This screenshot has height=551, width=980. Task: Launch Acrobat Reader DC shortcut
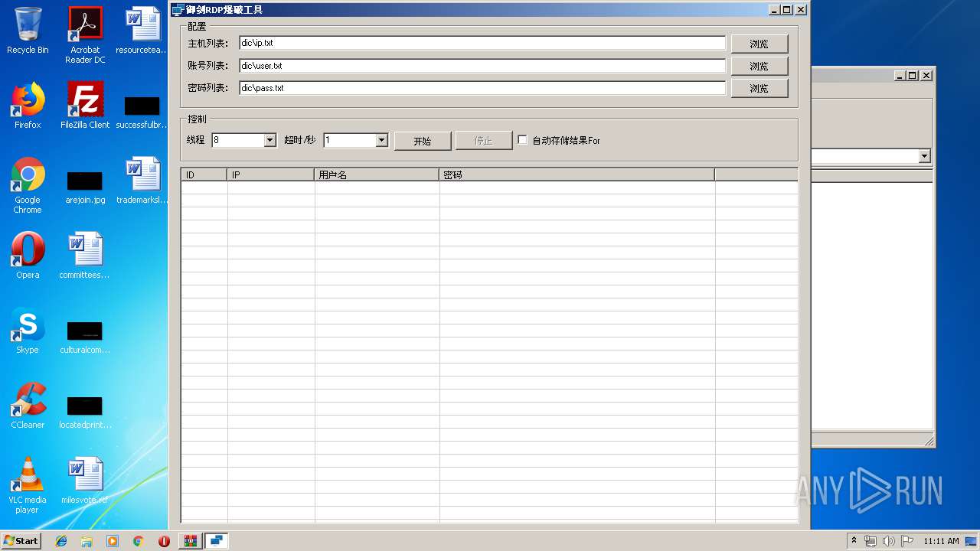coord(85,35)
